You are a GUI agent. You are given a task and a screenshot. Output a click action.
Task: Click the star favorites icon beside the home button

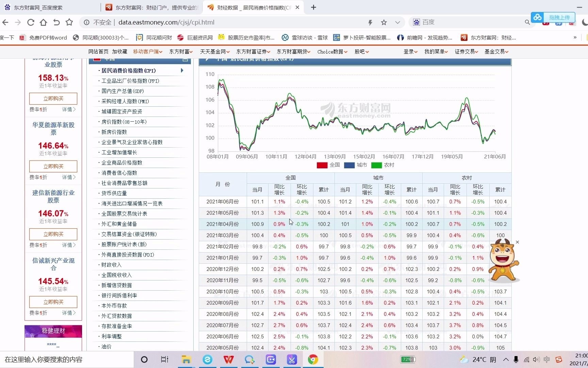point(69,22)
